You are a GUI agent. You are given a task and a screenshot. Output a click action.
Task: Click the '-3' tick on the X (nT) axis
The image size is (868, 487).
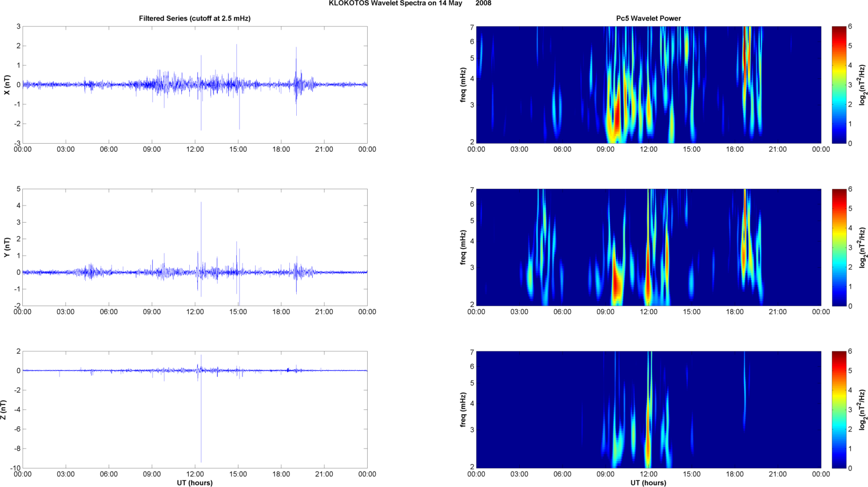coord(18,143)
